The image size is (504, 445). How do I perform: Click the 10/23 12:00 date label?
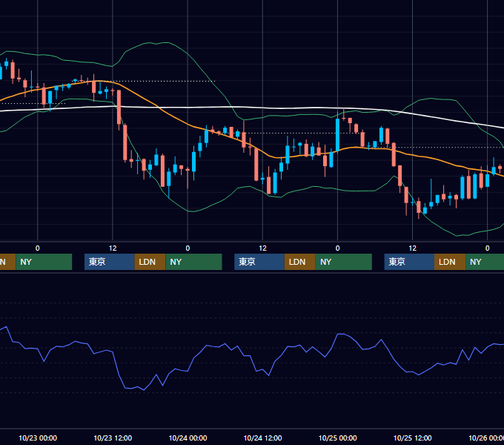[113, 438]
